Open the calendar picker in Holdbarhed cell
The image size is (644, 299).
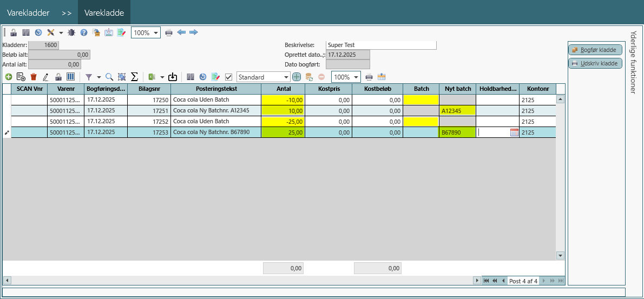tap(514, 132)
